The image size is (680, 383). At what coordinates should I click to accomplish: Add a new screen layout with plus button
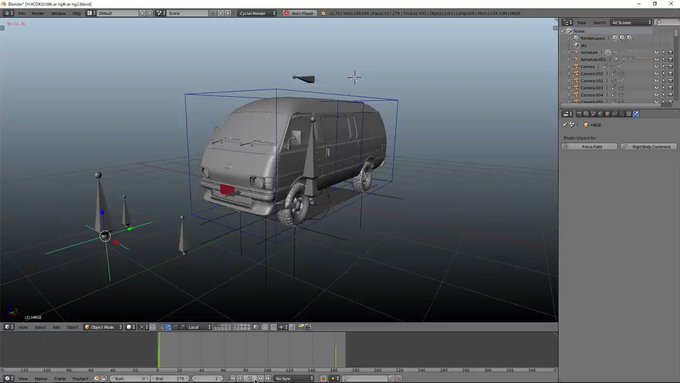point(142,13)
